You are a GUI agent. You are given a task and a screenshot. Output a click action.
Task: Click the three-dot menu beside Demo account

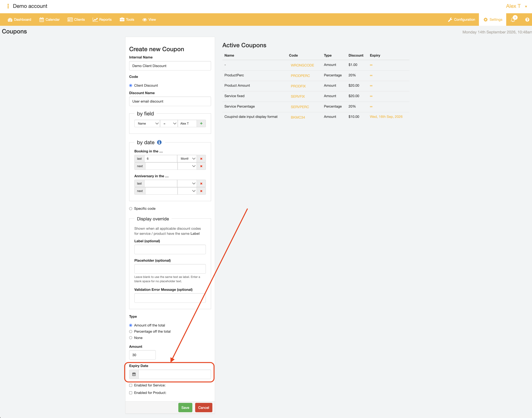coord(8,6)
